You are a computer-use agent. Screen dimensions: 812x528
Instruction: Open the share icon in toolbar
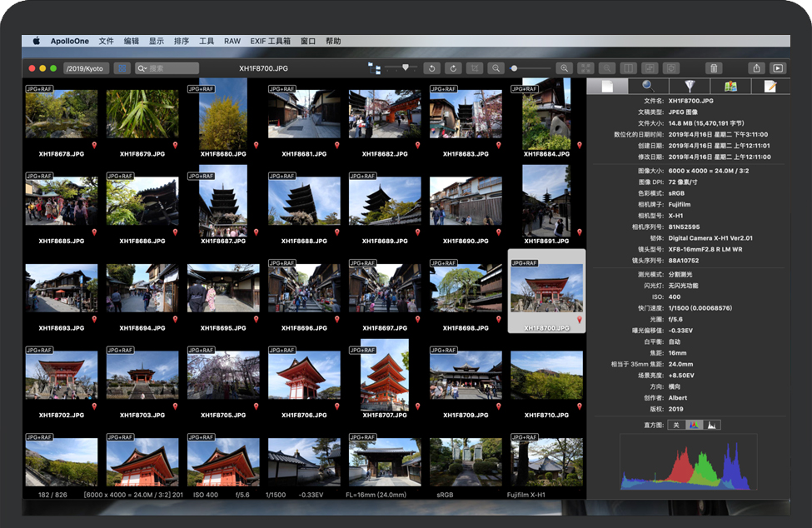tap(756, 68)
